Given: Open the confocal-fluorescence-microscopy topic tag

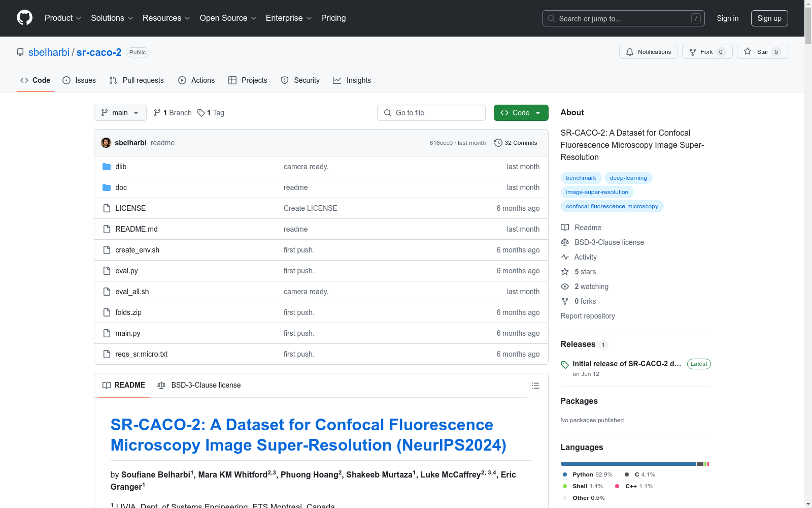Looking at the screenshot, I should [612, 206].
